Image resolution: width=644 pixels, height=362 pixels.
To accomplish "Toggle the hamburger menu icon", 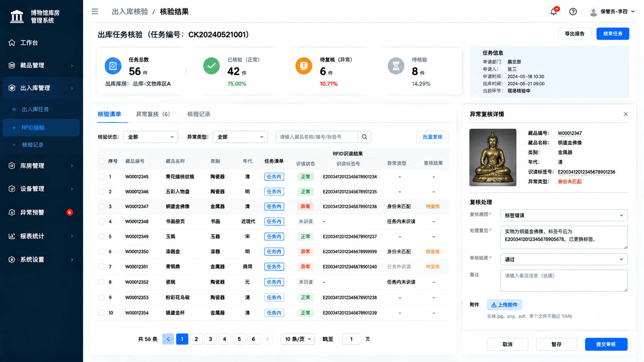I will [x=95, y=12].
